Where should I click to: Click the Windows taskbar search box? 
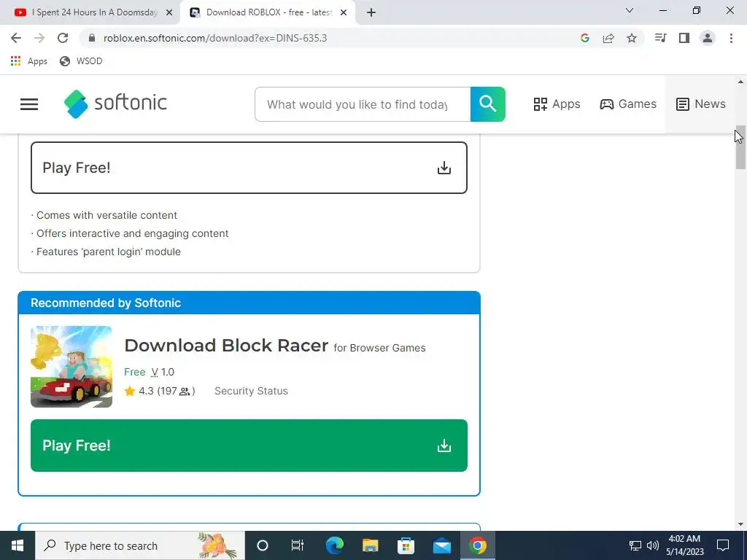coord(140,545)
